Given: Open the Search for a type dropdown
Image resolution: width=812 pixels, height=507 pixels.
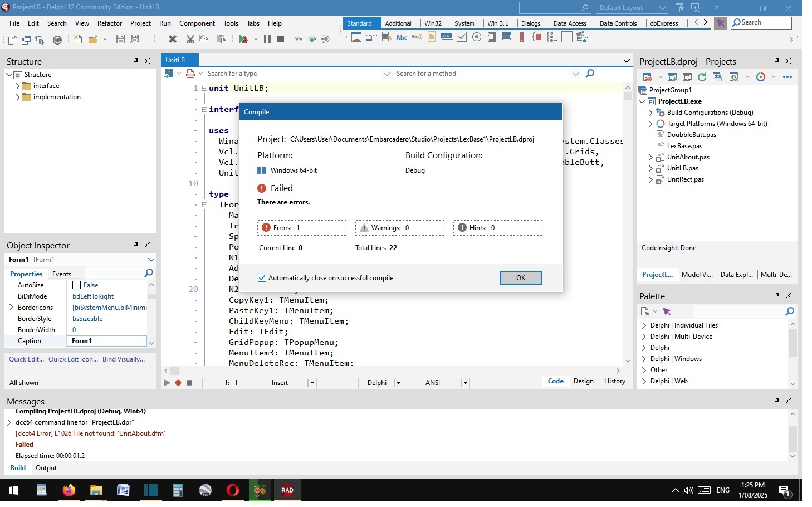Looking at the screenshot, I should (387, 74).
